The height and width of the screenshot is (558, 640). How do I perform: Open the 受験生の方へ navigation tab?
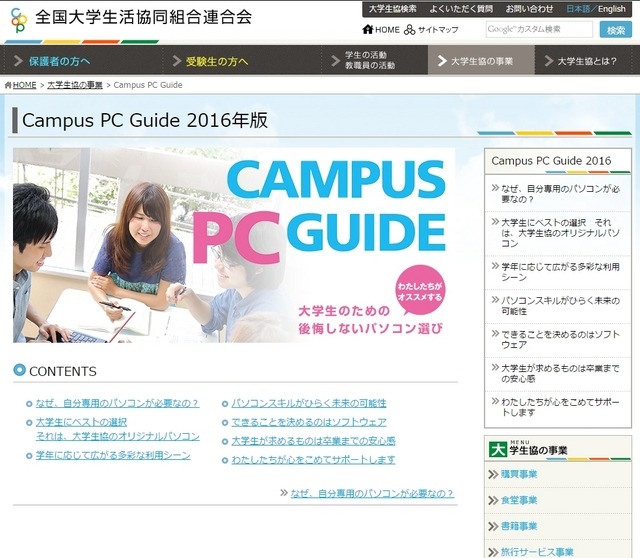(242, 60)
